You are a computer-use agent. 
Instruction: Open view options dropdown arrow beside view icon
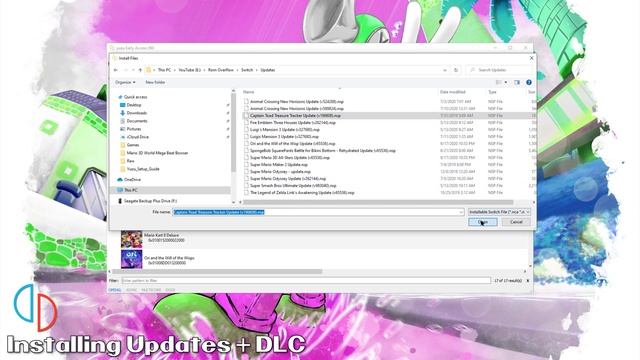point(506,82)
